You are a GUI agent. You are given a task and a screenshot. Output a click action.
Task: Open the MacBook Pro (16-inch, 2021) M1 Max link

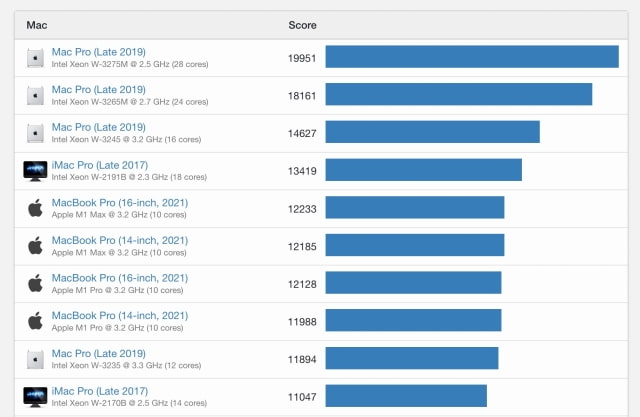click(x=119, y=203)
